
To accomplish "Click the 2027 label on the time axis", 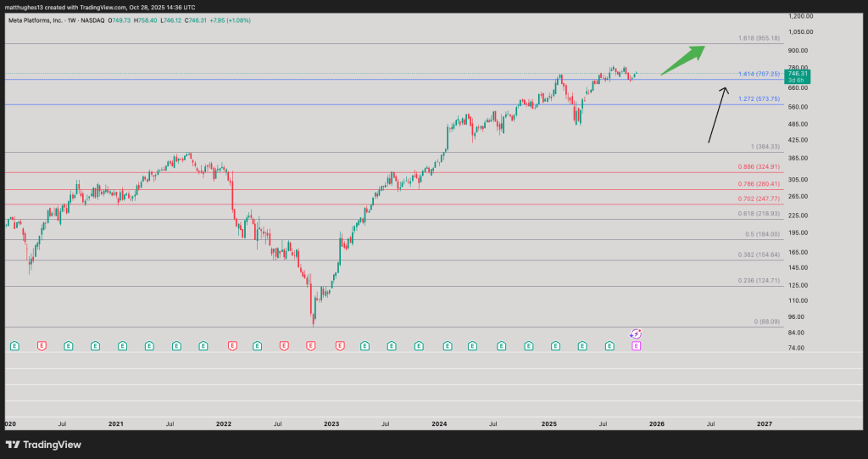I will click(x=764, y=423).
